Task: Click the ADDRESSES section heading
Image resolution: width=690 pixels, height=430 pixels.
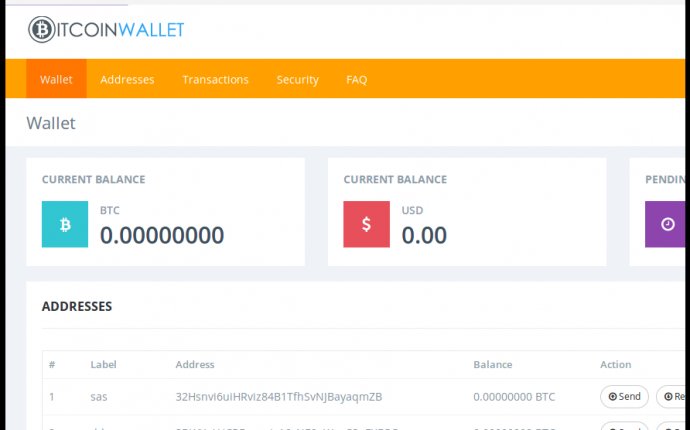Action: [77, 306]
